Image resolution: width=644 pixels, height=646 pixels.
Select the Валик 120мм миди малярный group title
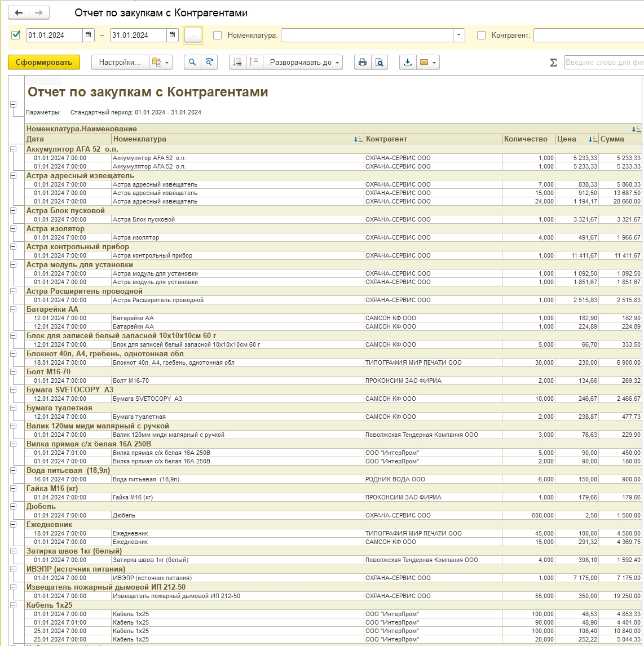98,426
